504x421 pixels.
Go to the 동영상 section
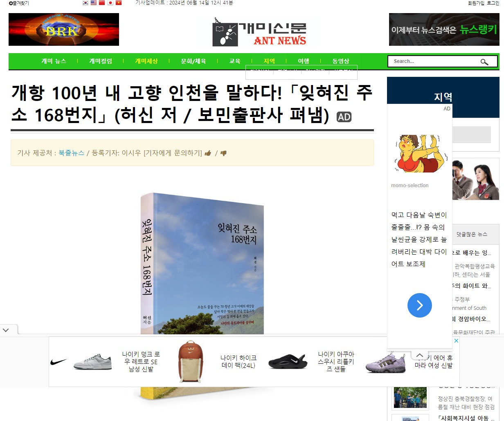[x=341, y=61]
